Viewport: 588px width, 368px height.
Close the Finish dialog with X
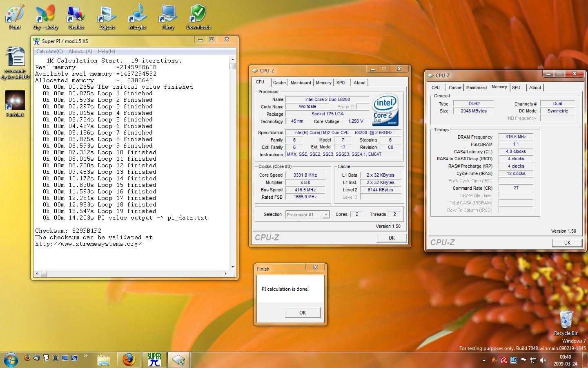pyautogui.click(x=315, y=267)
